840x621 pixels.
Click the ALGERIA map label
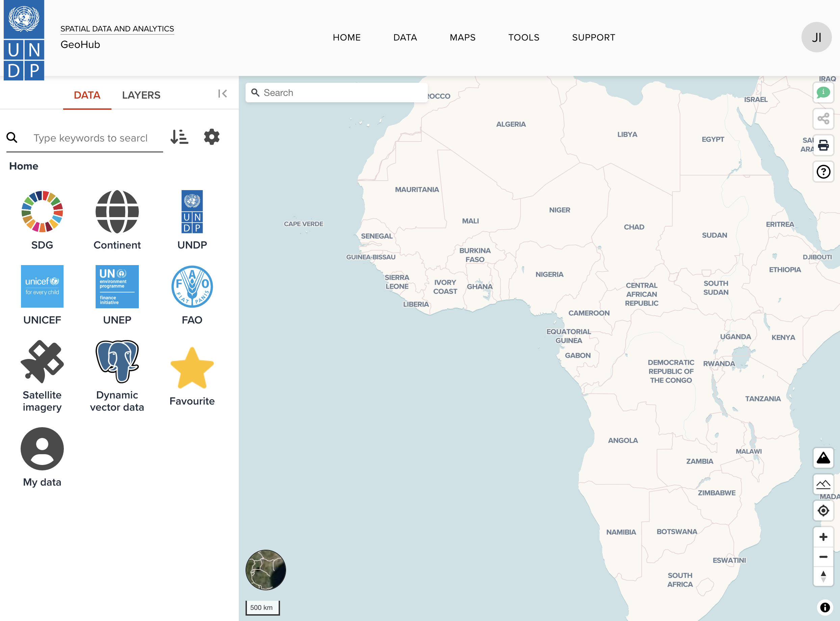(x=511, y=124)
